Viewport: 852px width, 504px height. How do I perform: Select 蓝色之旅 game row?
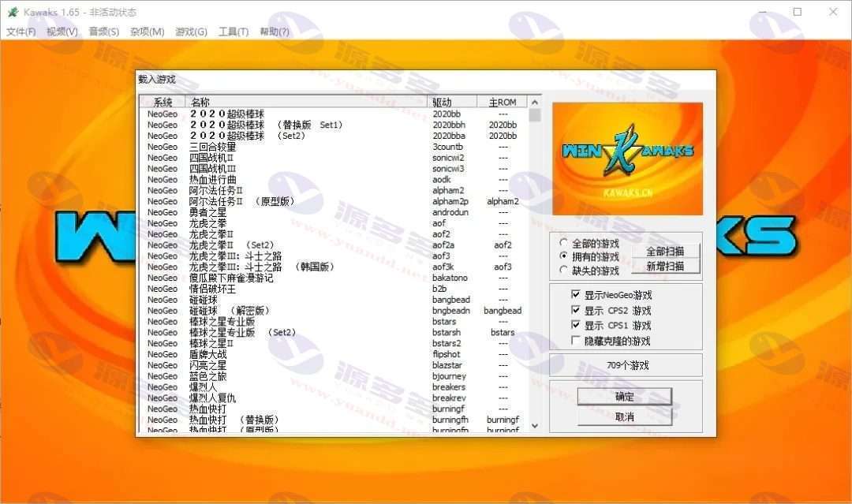tap(333, 375)
